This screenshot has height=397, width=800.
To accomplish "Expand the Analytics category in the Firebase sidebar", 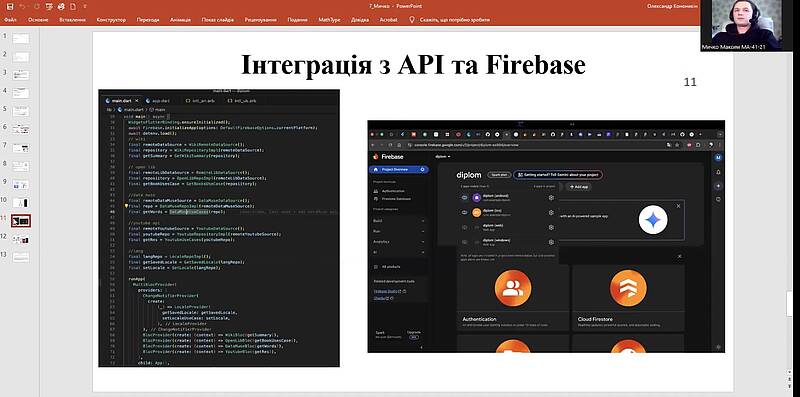I will click(x=399, y=241).
